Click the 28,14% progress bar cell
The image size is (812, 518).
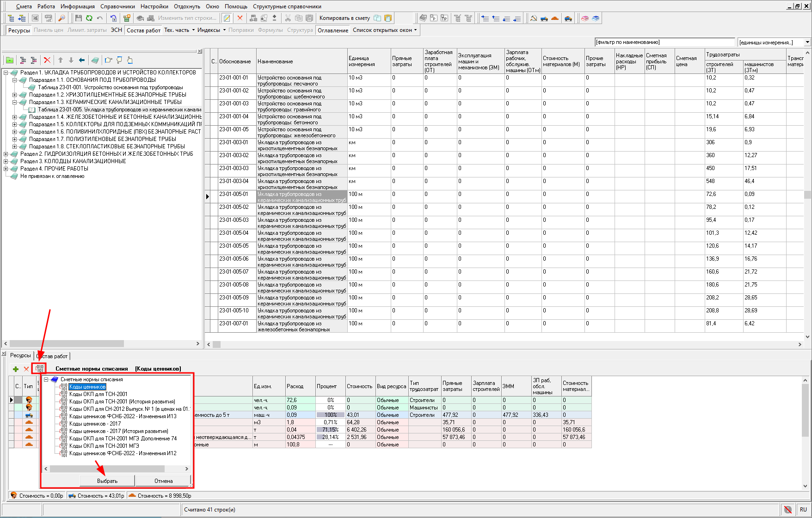pyautogui.click(x=331, y=437)
